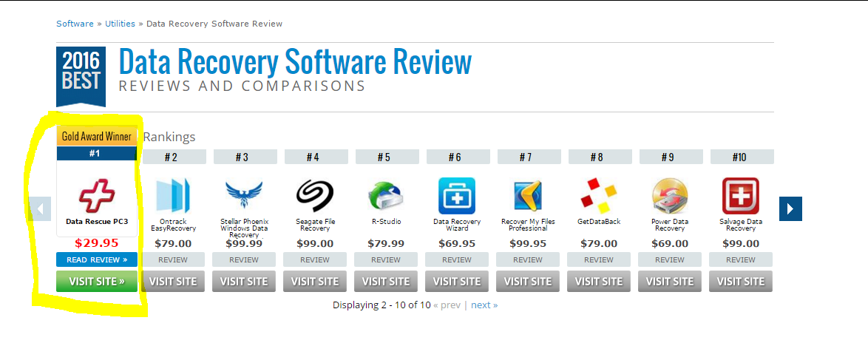Click the Data Rescue PC3 product name
868x343 pixels.
tap(97, 221)
